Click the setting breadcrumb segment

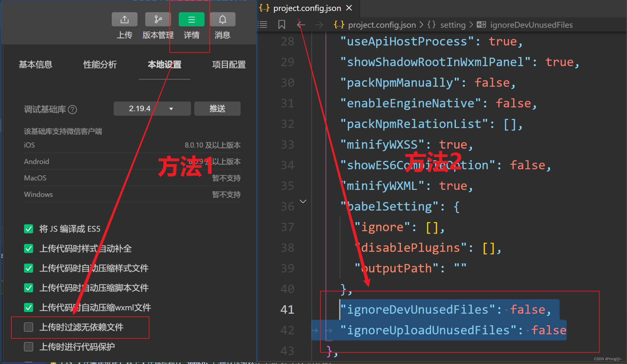(453, 25)
